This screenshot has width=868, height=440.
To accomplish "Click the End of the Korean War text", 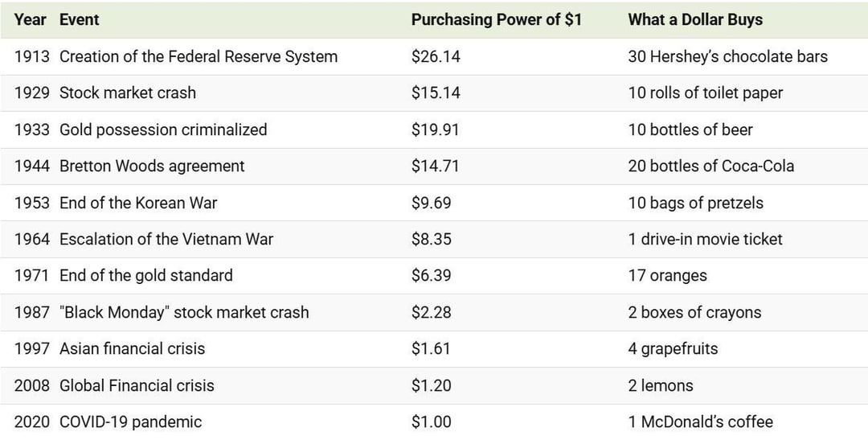I will [138, 203].
